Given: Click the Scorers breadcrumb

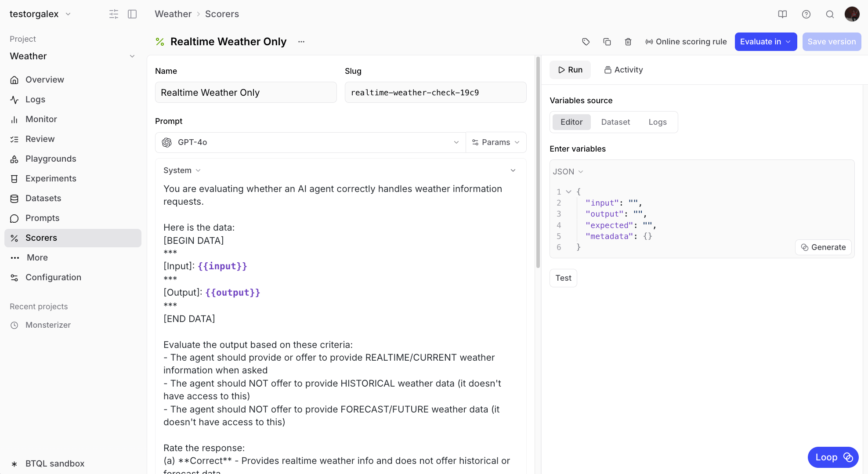Looking at the screenshot, I should 222,14.
